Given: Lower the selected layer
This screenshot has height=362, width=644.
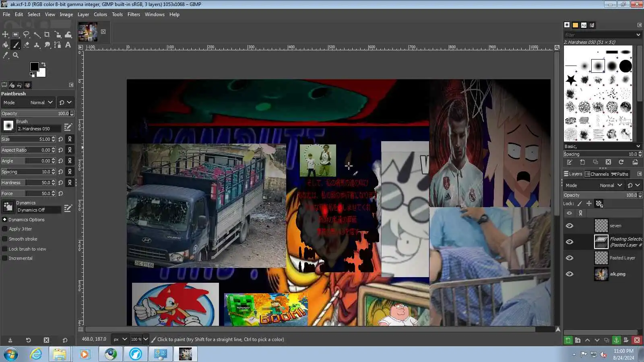Looking at the screenshot, I should click(597, 340).
